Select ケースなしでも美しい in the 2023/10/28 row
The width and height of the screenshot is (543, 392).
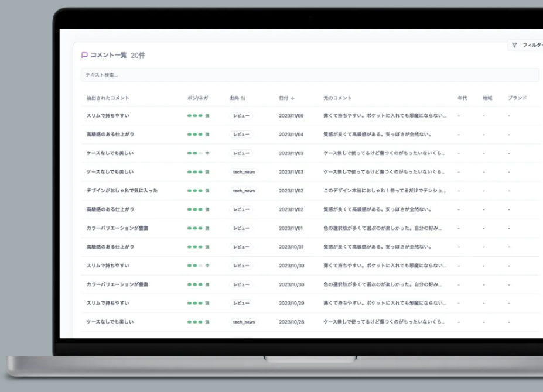point(110,322)
